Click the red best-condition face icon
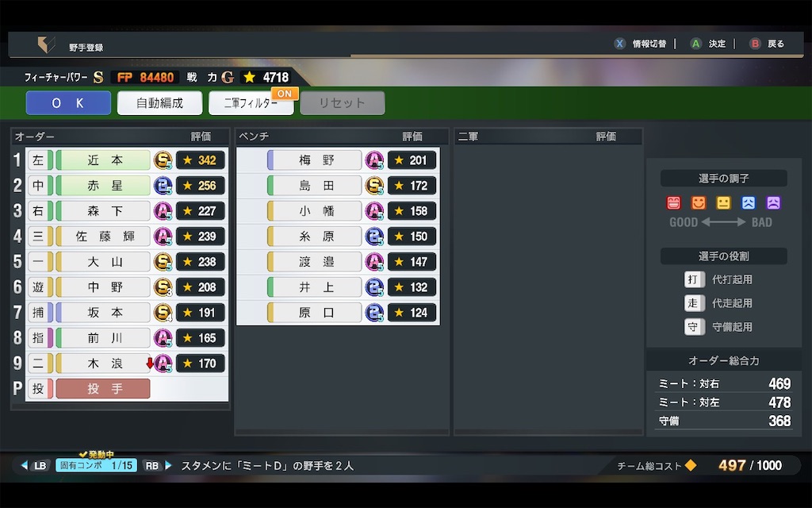This screenshot has width=812, height=508. [x=674, y=202]
